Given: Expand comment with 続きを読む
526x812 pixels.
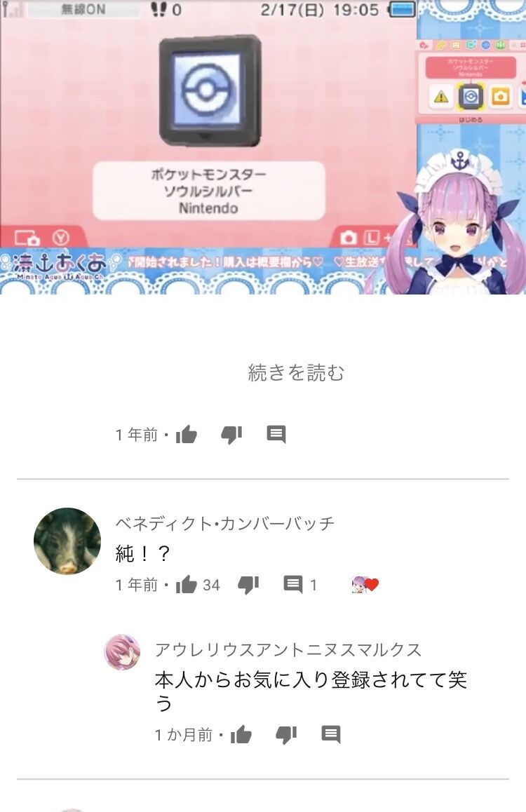Looking at the screenshot, I should click(x=296, y=372).
